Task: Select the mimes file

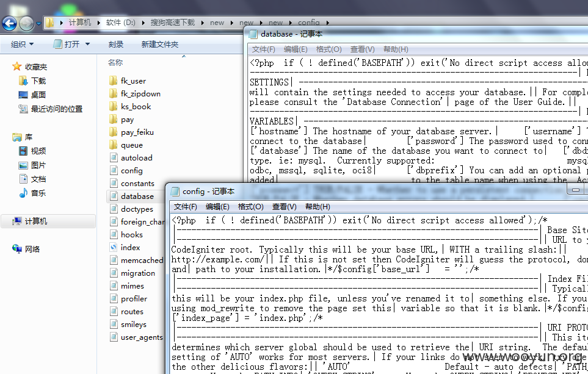Action: pos(127,286)
